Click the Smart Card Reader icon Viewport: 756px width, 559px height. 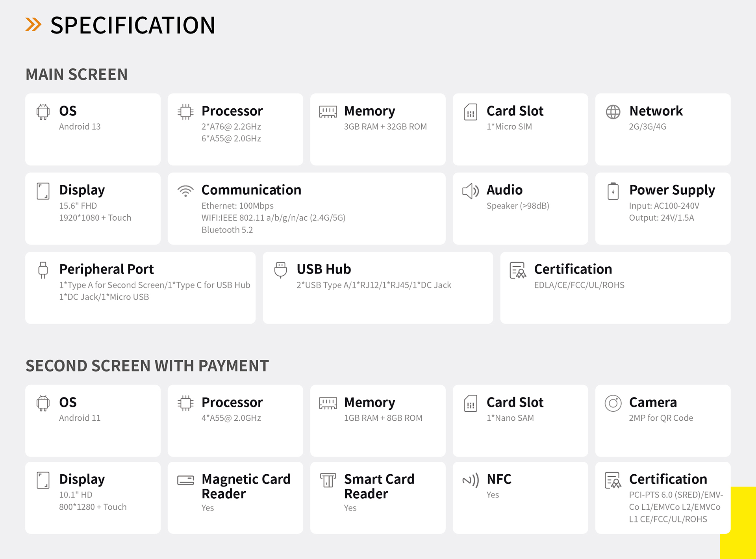[328, 480]
